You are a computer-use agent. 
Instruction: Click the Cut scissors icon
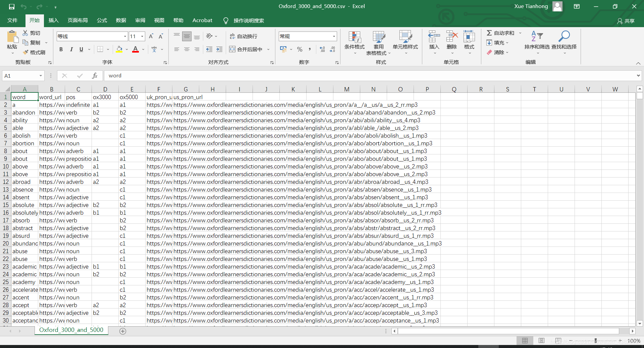click(x=25, y=33)
